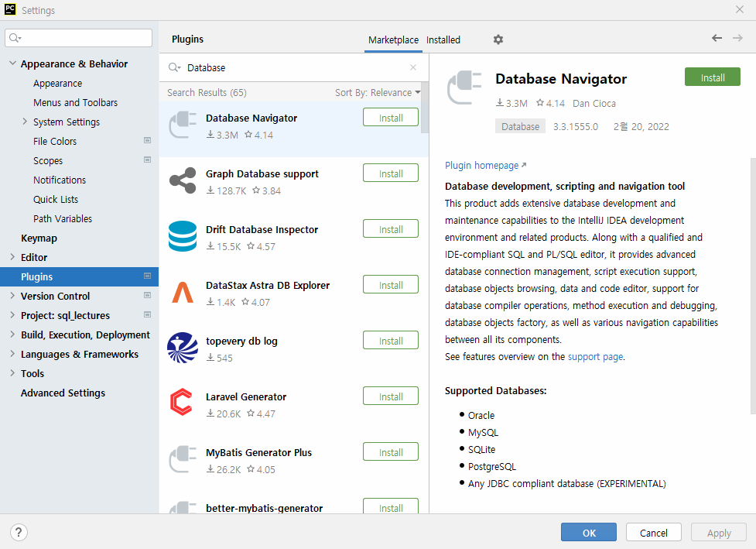
Task: Install Graph Database support plugin
Action: pos(391,173)
